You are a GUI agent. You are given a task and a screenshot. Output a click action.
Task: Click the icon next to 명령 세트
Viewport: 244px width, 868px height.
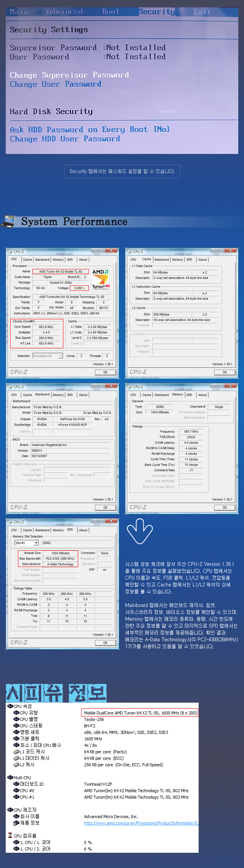tap(16, 732)
